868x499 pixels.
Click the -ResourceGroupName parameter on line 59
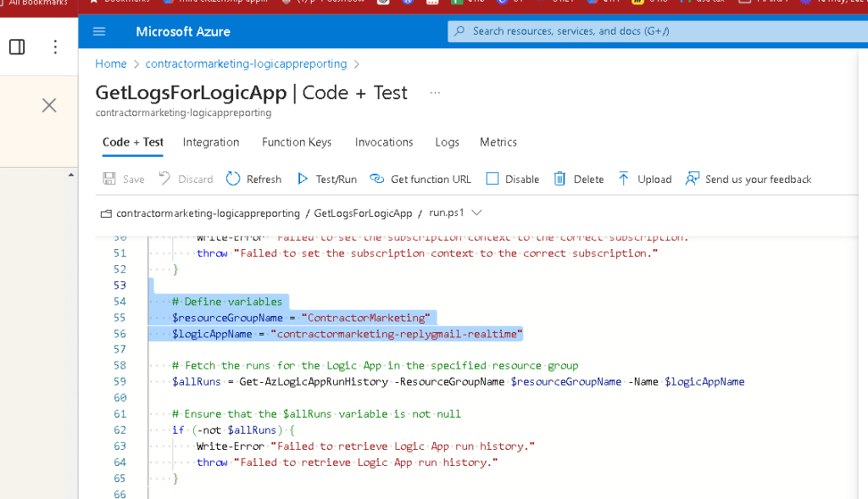click(449, 382)
